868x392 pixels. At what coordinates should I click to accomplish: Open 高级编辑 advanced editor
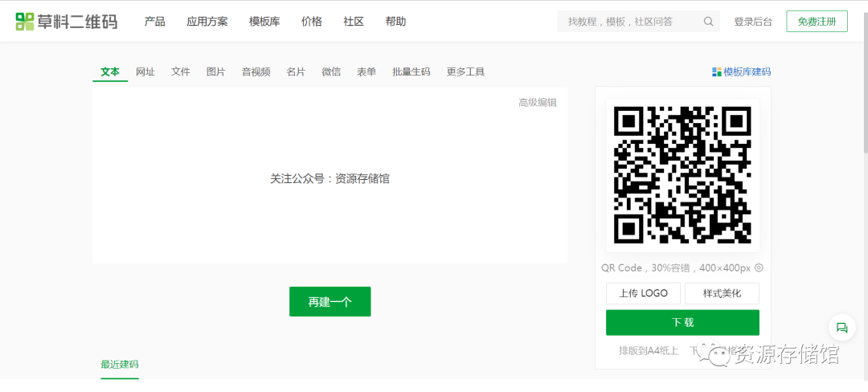(538, 102)
